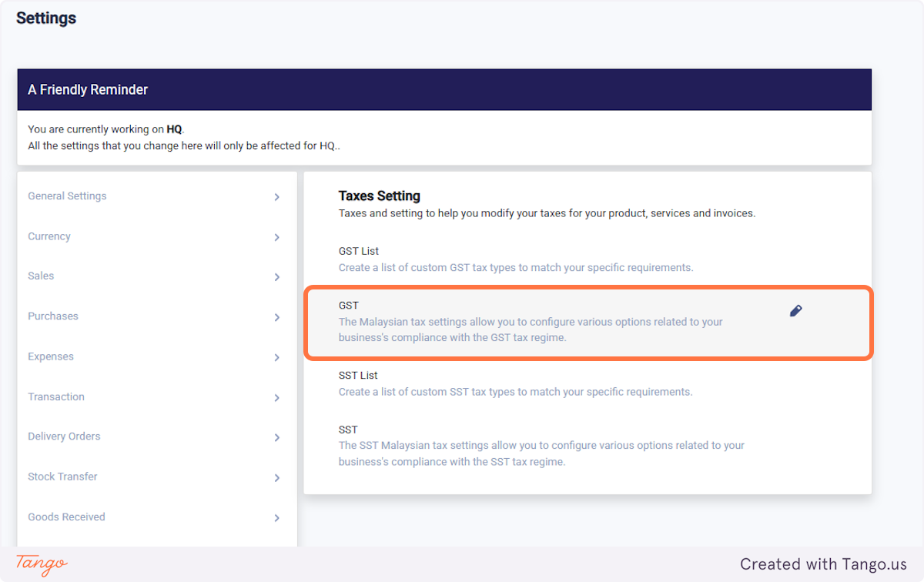Expand the Expenses chevron arrow
The image size is (924, 582).
pyautogui.click(x=276, y=357)
